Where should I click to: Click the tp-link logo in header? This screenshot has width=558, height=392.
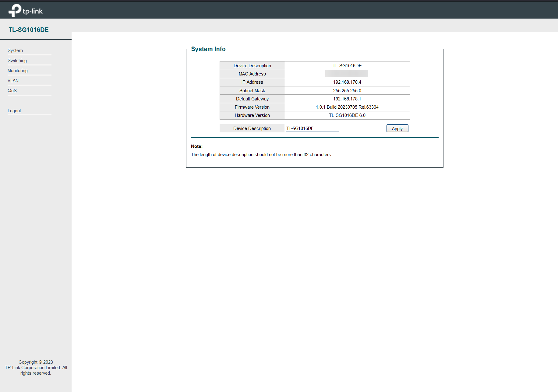[25, 11]
